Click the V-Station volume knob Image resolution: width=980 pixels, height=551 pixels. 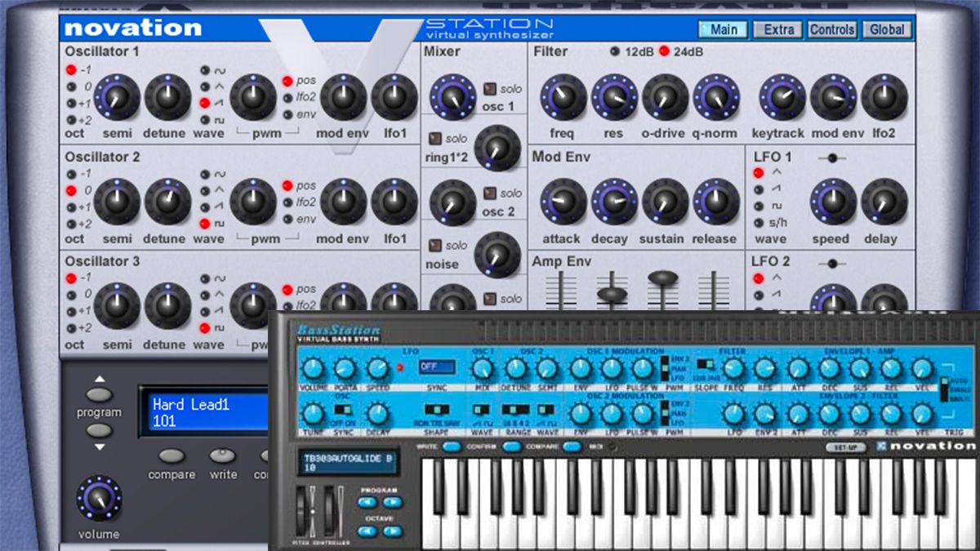[99, 498]
